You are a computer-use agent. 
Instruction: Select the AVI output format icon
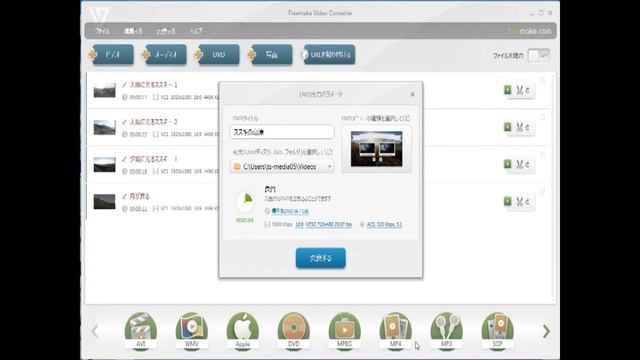[x=140, y=330]
